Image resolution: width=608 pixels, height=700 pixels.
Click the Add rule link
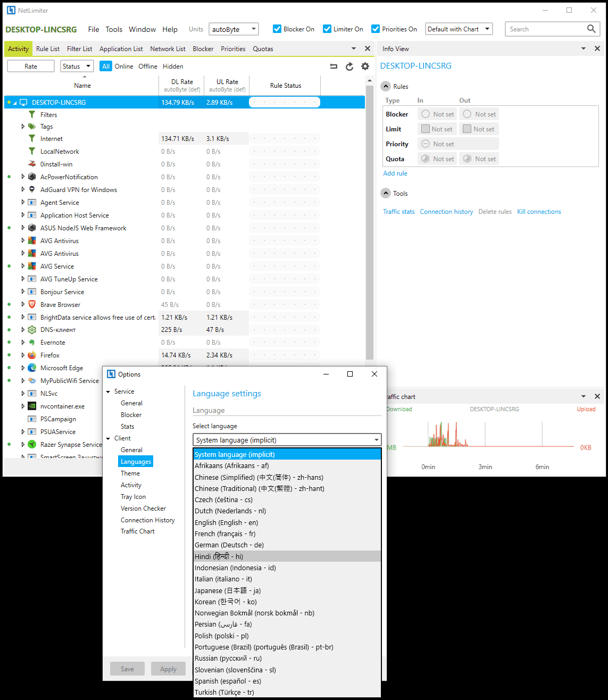[395, 173]
